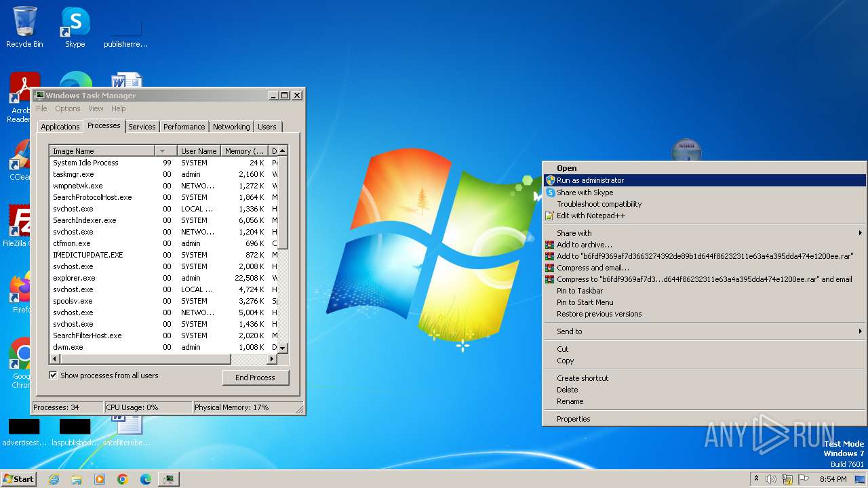Switch to the Services tab

point(142,127)
